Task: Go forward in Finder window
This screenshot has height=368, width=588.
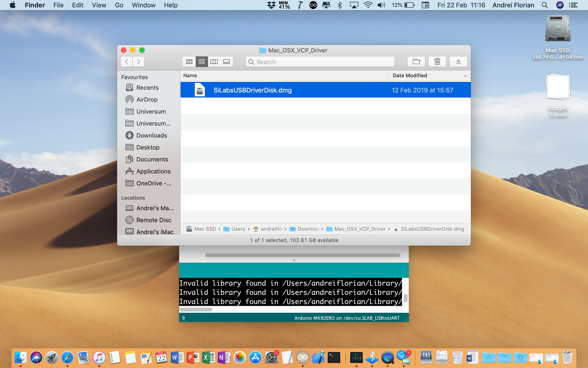Action: 139,62
